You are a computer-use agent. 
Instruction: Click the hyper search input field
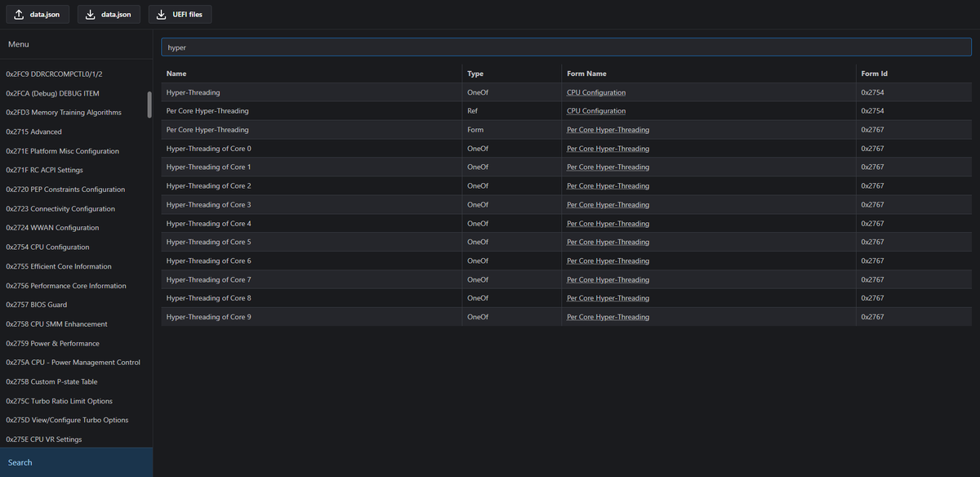[566, 47]
